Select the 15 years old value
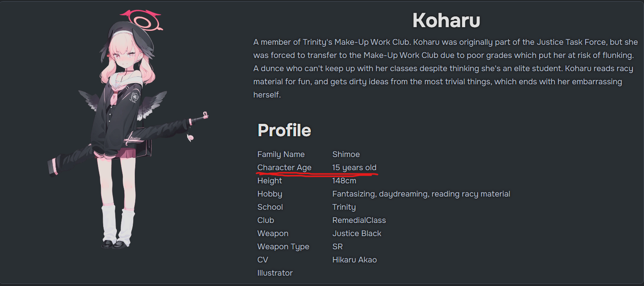 pos(354,167)
